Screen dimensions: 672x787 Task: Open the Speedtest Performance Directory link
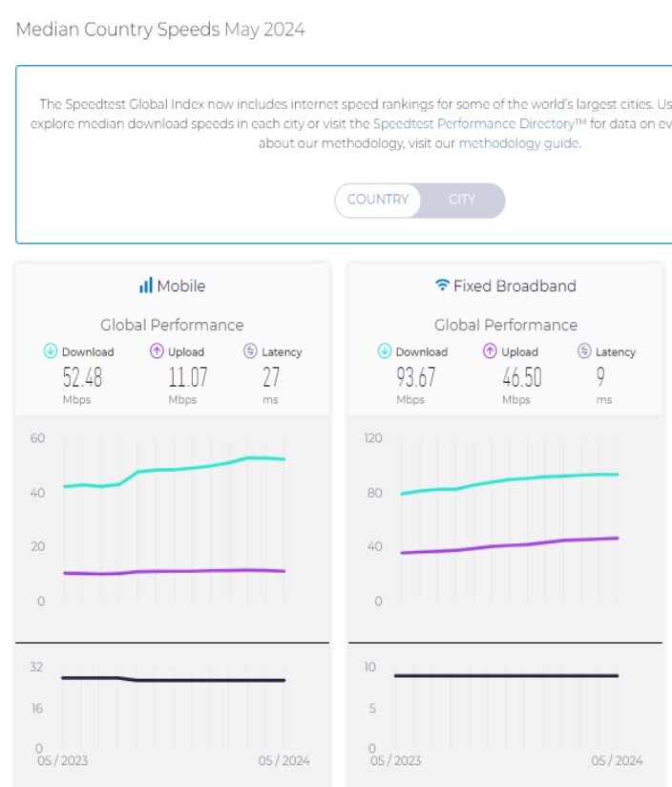(479, 123)
